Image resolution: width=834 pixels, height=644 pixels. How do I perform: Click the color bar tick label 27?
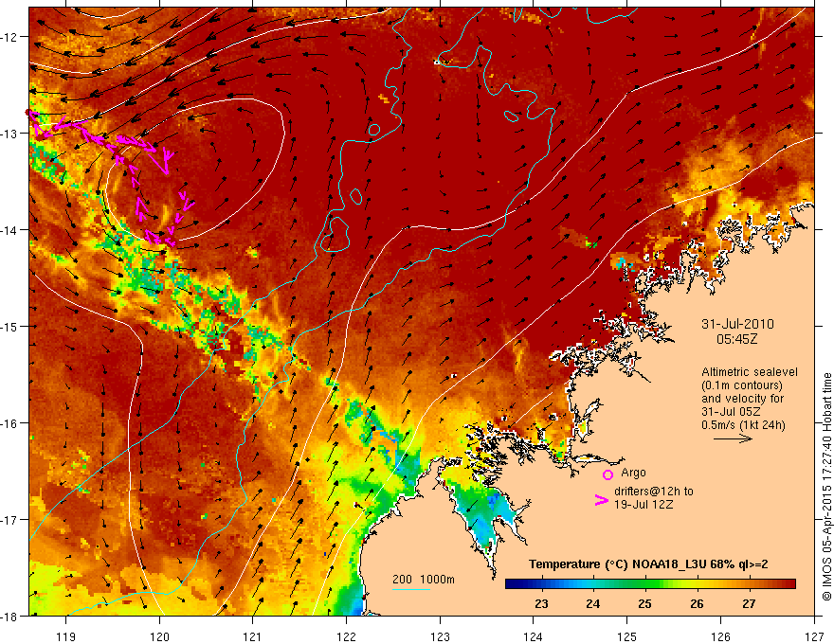point(749,603)
